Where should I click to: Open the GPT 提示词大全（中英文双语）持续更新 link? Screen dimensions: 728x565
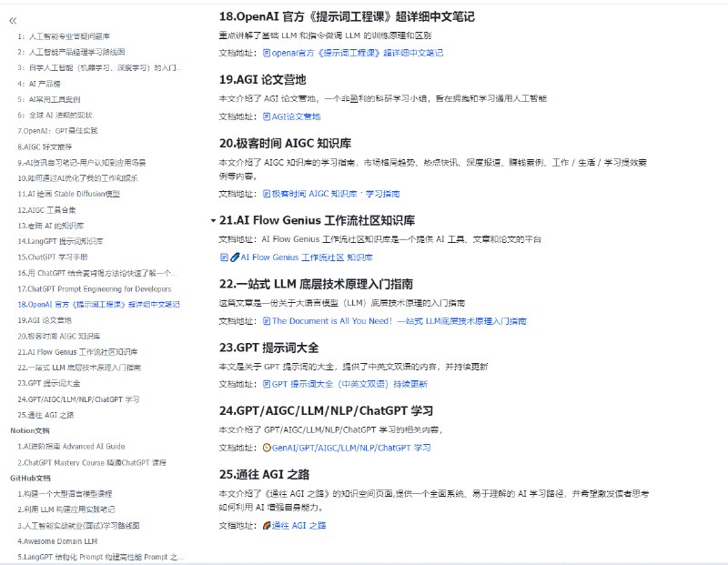click(x=349, y=384)
